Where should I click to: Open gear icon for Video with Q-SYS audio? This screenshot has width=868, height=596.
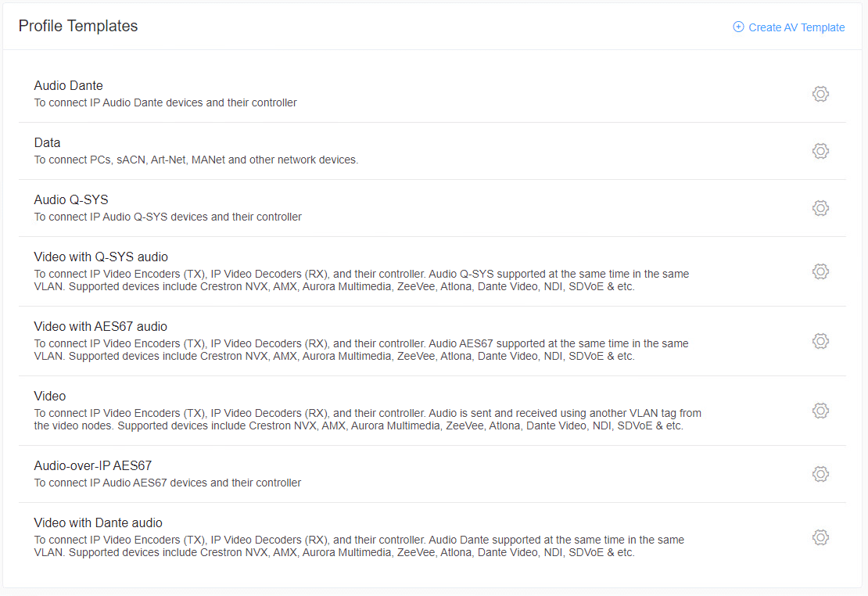coord(820,271)
